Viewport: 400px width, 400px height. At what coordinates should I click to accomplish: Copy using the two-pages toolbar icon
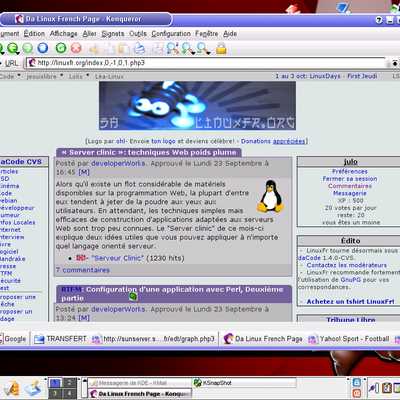point(109,49)
